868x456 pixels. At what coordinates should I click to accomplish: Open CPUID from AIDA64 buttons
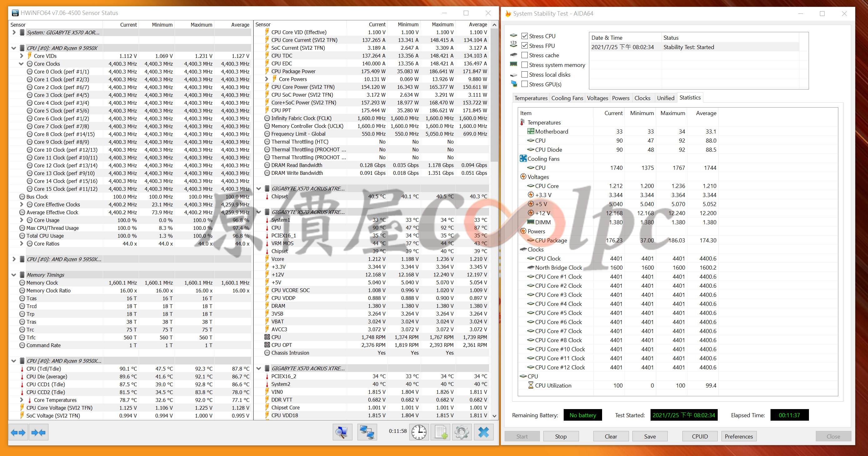point(700,436)
